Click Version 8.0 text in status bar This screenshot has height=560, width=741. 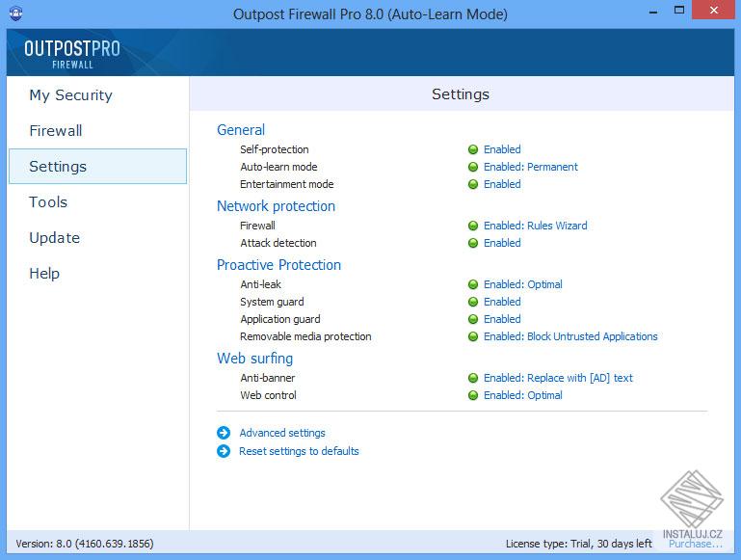pyautogui.click(x=85, y=544)
